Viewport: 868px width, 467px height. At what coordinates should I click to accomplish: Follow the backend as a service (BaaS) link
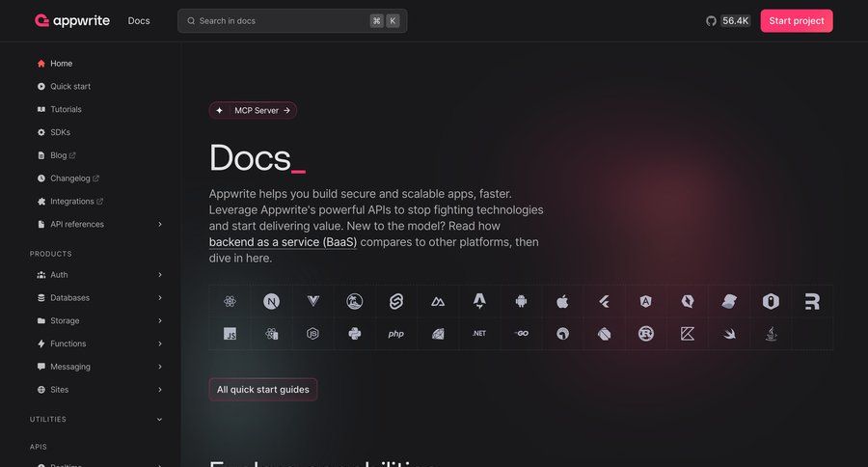[x=283, y=242]
